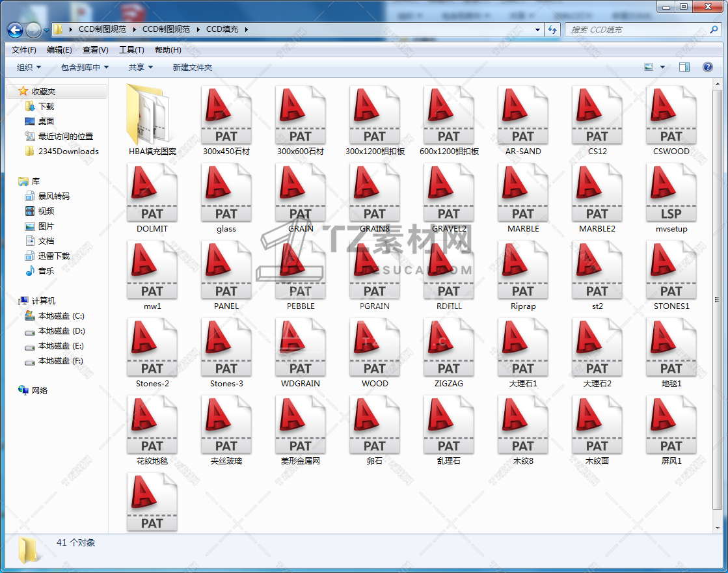Select the 300x450石材 PAT file

click(226, 120)
